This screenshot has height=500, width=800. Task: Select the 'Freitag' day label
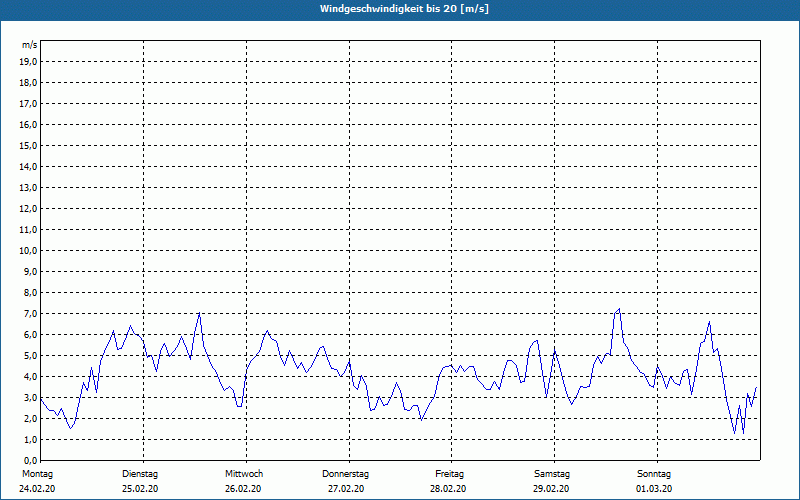pos(449,474)
